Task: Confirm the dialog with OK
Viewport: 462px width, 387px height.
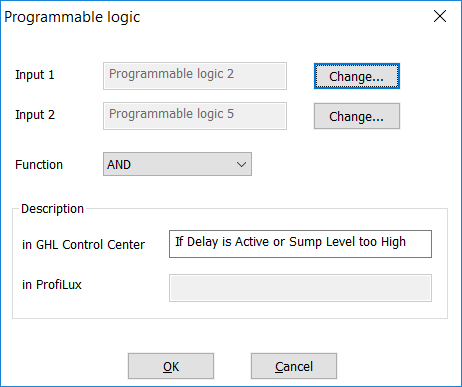Action: point(171,366)
